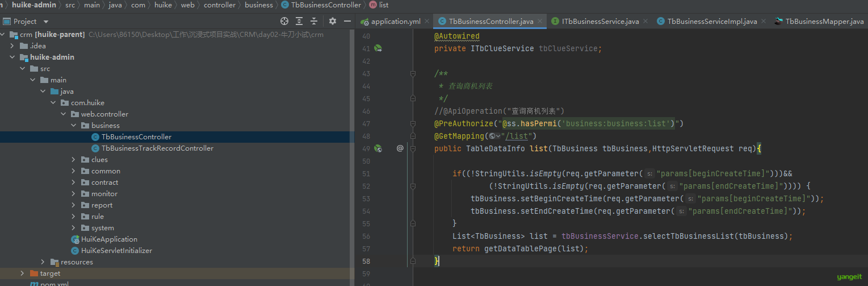Collapse the list method fold at line 49
Image resolution: width=868 pixels, height=286 pixels.
413,148
